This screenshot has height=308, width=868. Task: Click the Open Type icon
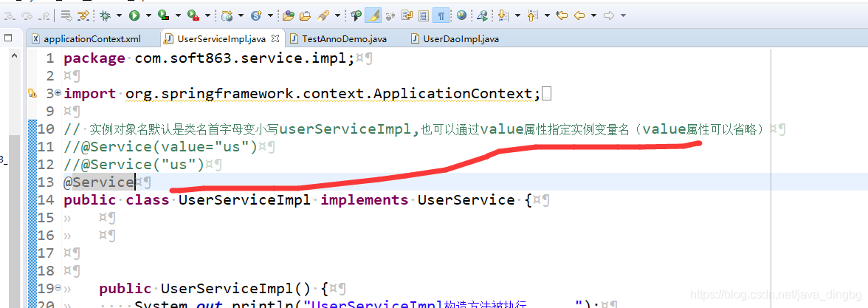pos(289,16)
